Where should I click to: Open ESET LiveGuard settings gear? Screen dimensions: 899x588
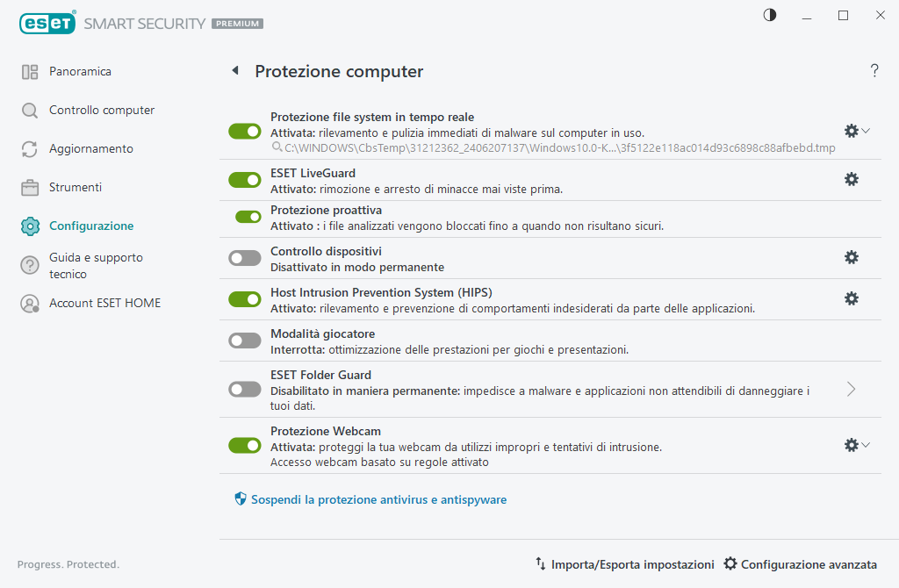click(851, 179)
